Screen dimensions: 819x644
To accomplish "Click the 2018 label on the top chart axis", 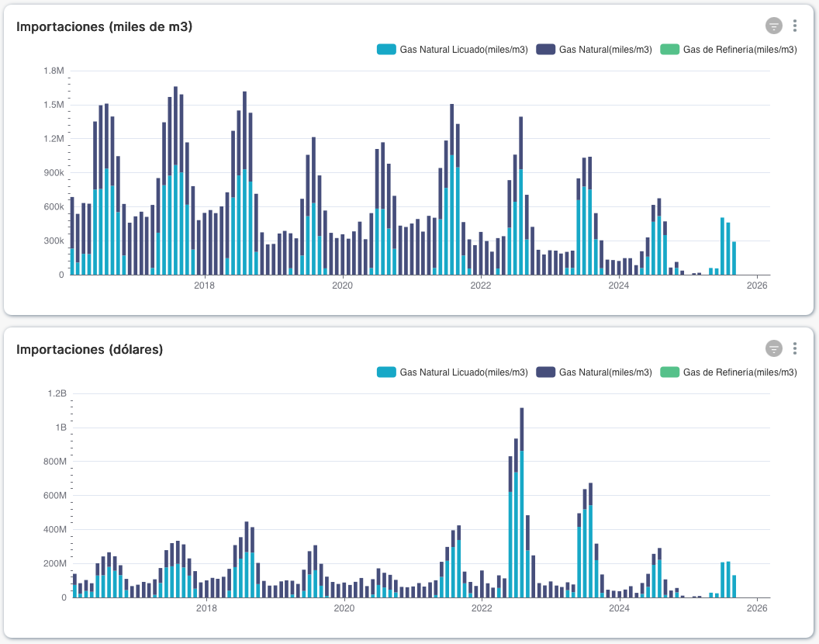I will coord(204,286).
